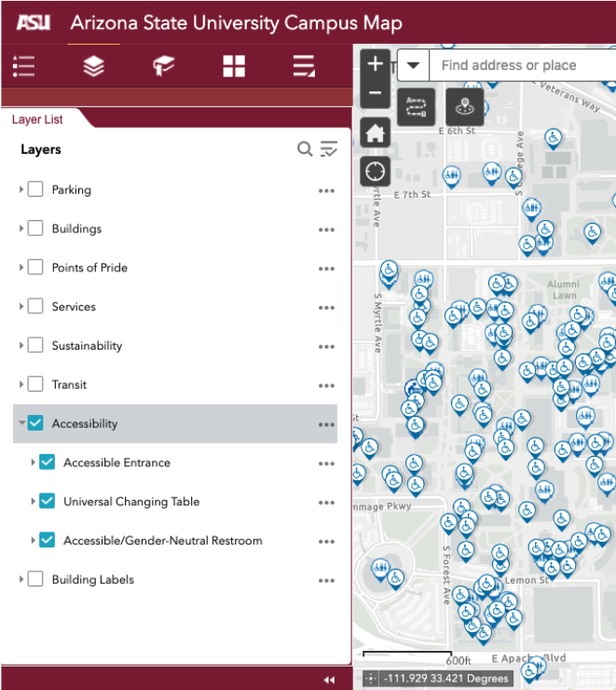Screen dimensions: 616x690
Task: Expand the Buildings layer group
Action: [21, 228]
